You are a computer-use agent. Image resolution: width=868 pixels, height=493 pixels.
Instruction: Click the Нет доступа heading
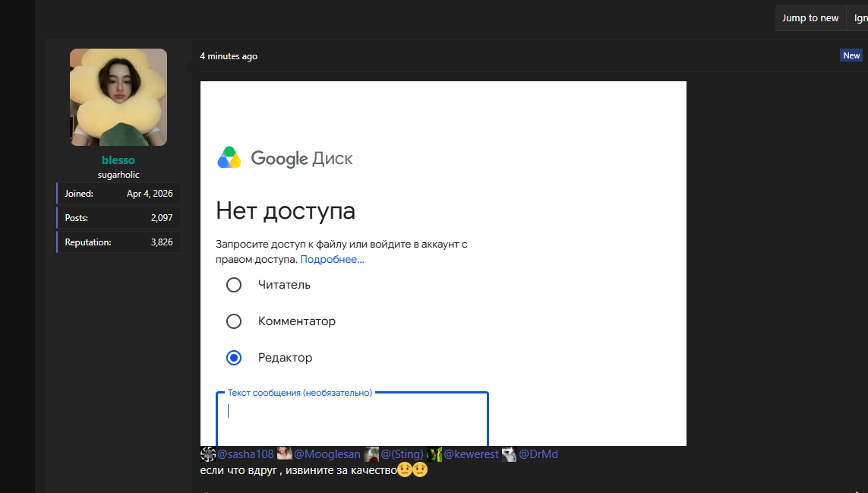[286, 211]
